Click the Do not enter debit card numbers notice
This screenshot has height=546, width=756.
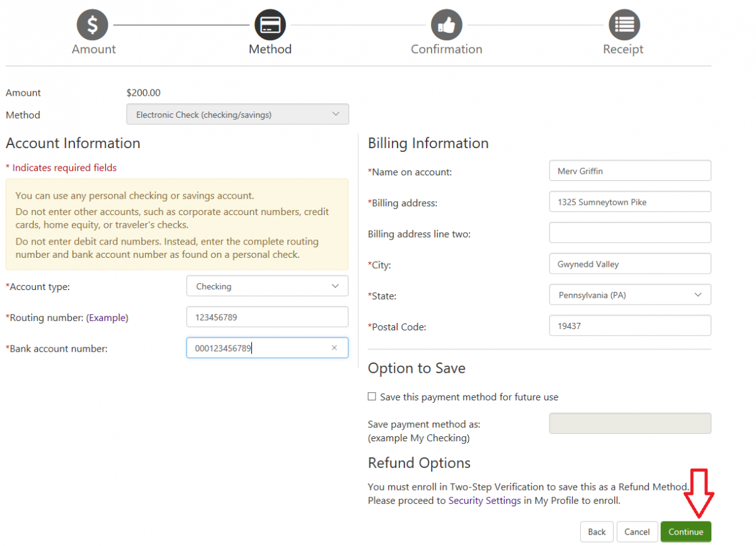(167, 248)
